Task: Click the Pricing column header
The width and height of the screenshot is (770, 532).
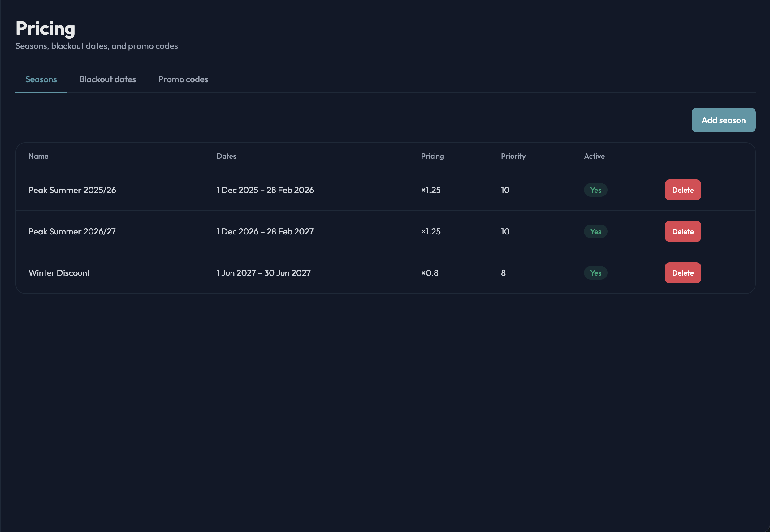Action: (x=432, y=156)
